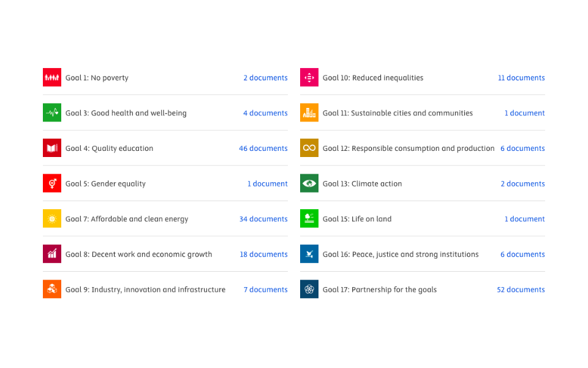
Task: Click the orange Goal 9 industry cubes icon
Action: pos(52,289)
